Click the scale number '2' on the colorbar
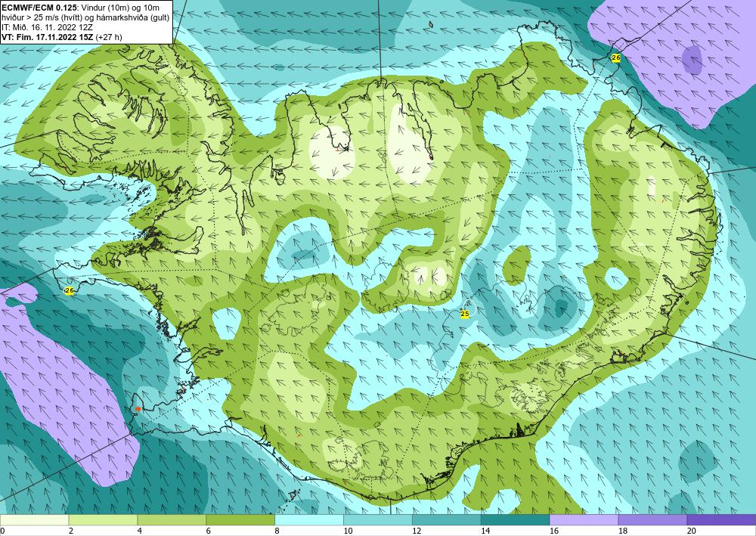The width and height of the screenshot is (756, 536). (x=71, y=531)
